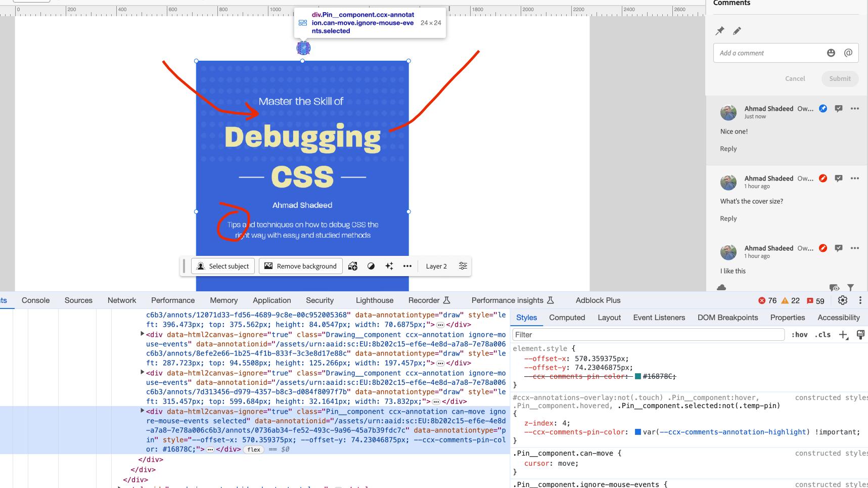
Task: Select the pencil drawing tool in Comments
Action: pos(737,31)
